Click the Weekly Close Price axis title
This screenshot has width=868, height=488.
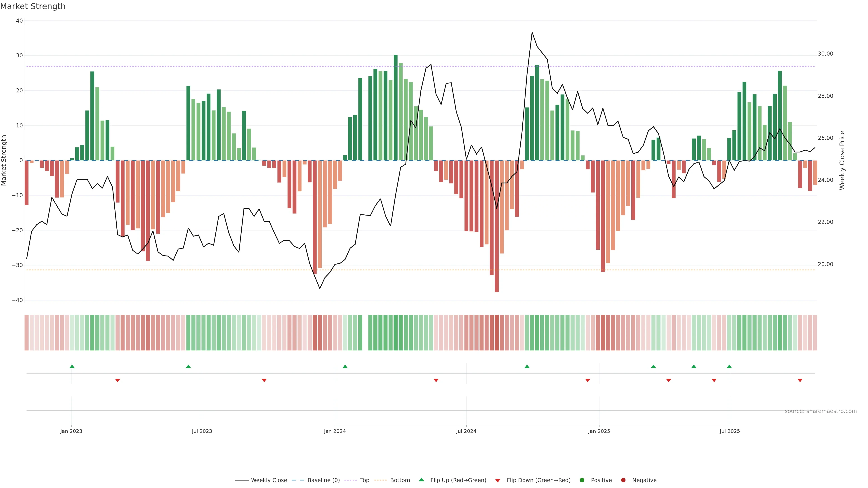(842, 160)
